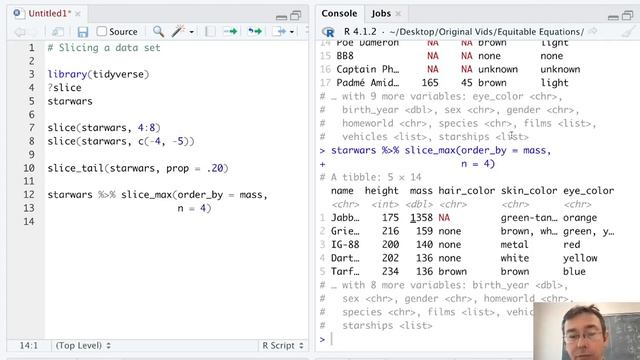The image size is (640, 360).
Task: Click line number 9 in the gutter
Action: click(x=31, y=155)
